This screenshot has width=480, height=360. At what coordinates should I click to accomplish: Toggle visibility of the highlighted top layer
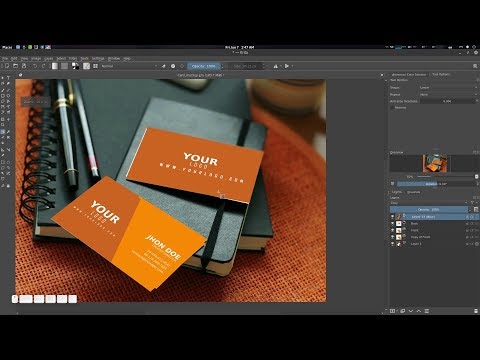(x=392, y=217)
